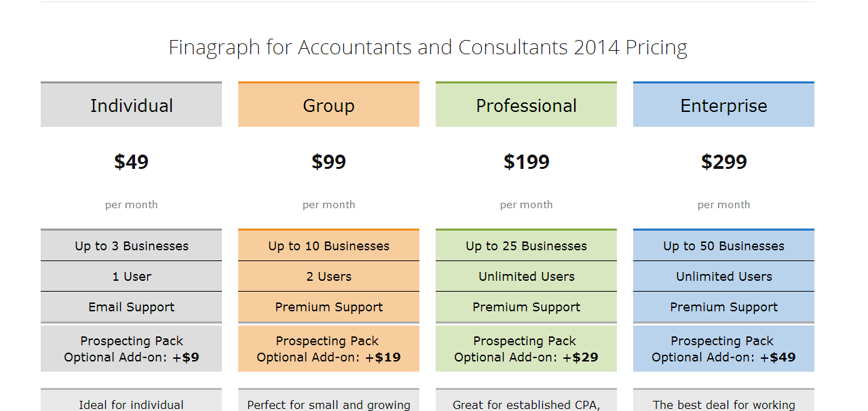The image size is (868, 411).
Task: Select the Up to 50 Businesses cell
Action: point(723,246)
